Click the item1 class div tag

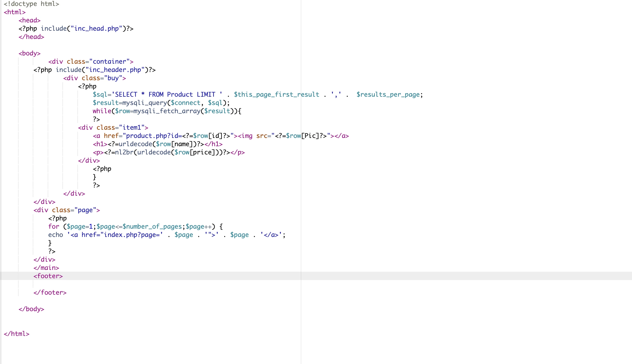tap(113, 128)
